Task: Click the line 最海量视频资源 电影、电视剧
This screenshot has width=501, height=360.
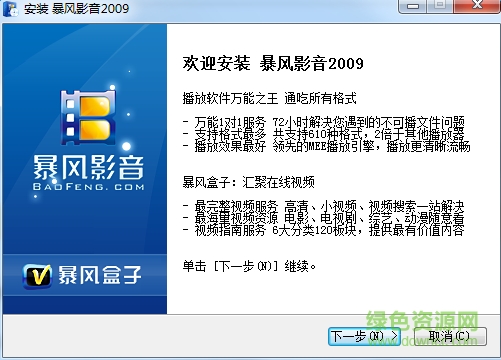Action: [323, 218]
